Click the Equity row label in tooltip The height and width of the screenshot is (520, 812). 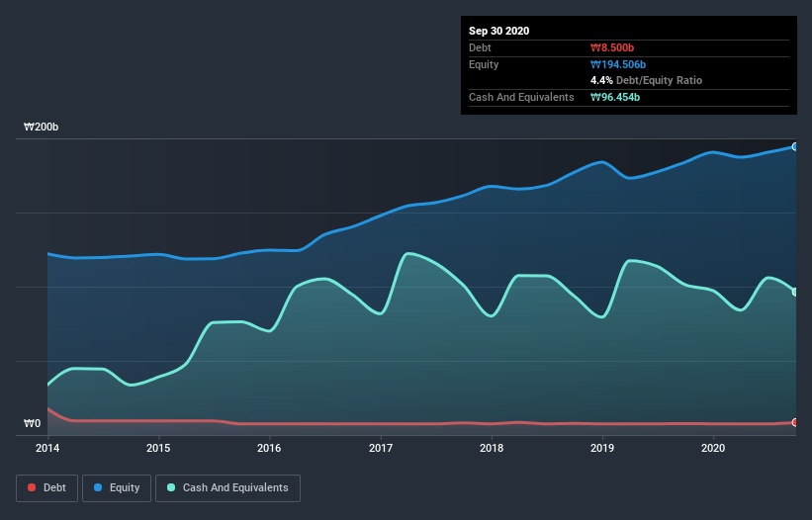coord(484,64)
